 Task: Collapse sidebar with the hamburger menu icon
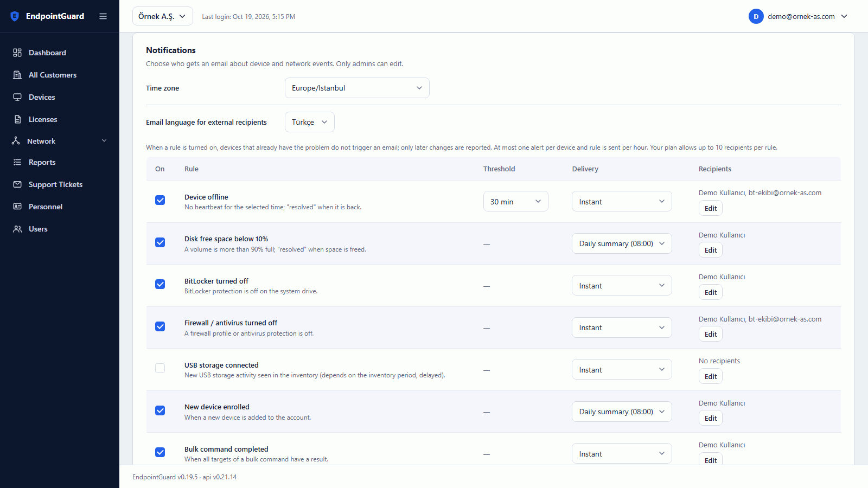[x=103, y=16]
